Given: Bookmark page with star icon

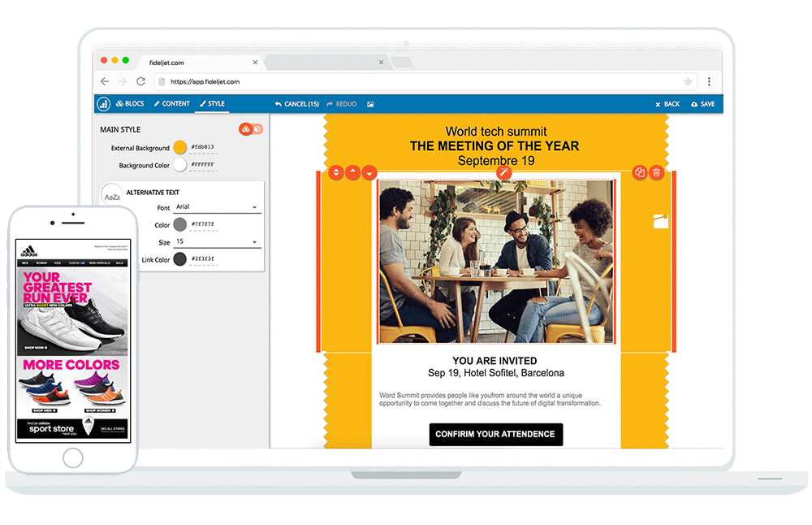Looking at the screenshot, I should (x=688, y=81).
